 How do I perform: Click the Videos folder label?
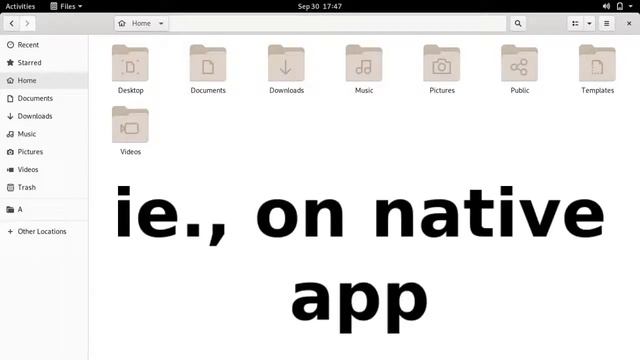click(x=131, y=152)
